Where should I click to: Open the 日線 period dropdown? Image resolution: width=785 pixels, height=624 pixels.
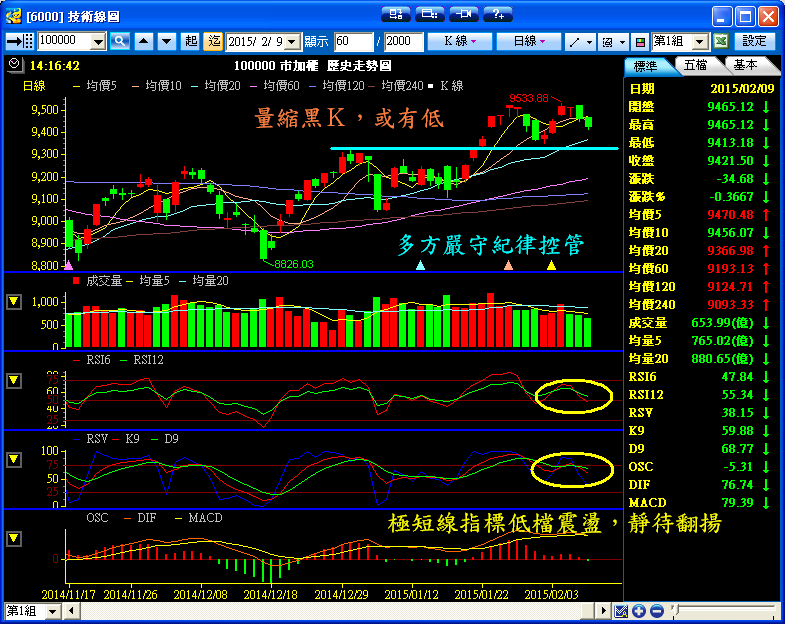click(529, 41)
